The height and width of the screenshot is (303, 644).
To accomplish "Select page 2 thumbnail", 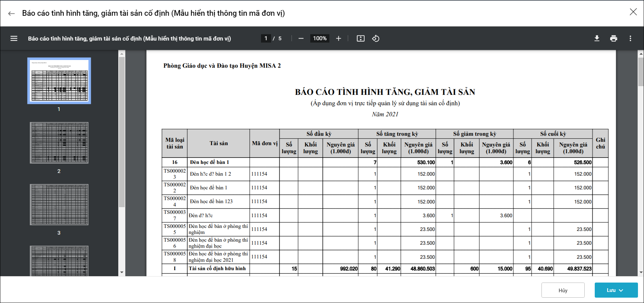I will point(59,143).
